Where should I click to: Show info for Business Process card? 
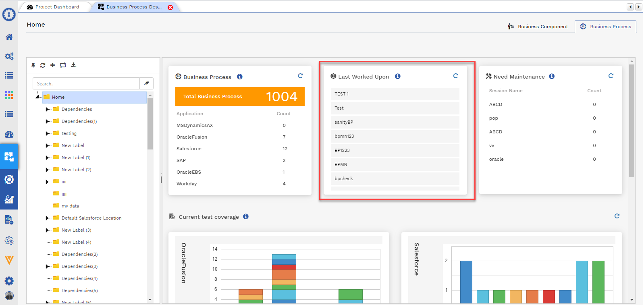(240, 77)
